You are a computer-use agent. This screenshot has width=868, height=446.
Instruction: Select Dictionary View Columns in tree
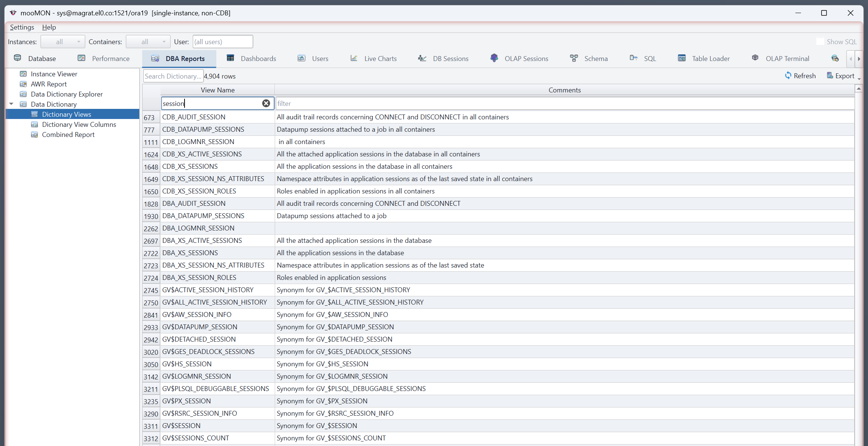coord(79,124)
